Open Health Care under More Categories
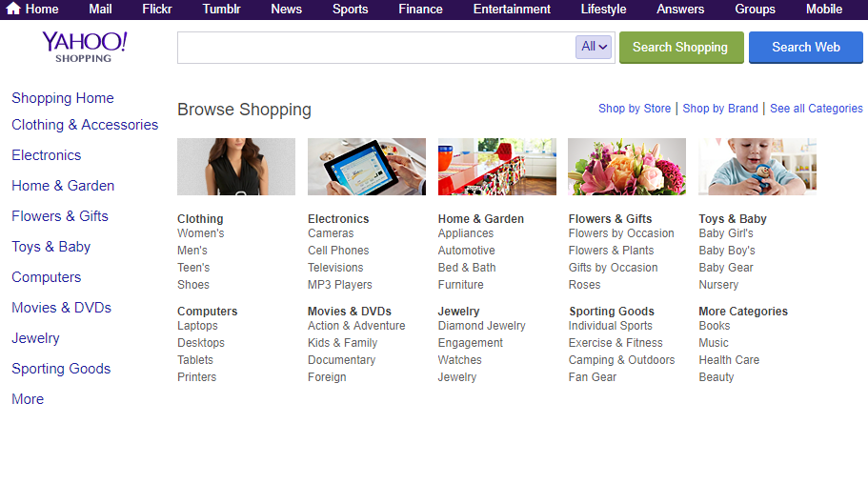 [x=729, y=360]
